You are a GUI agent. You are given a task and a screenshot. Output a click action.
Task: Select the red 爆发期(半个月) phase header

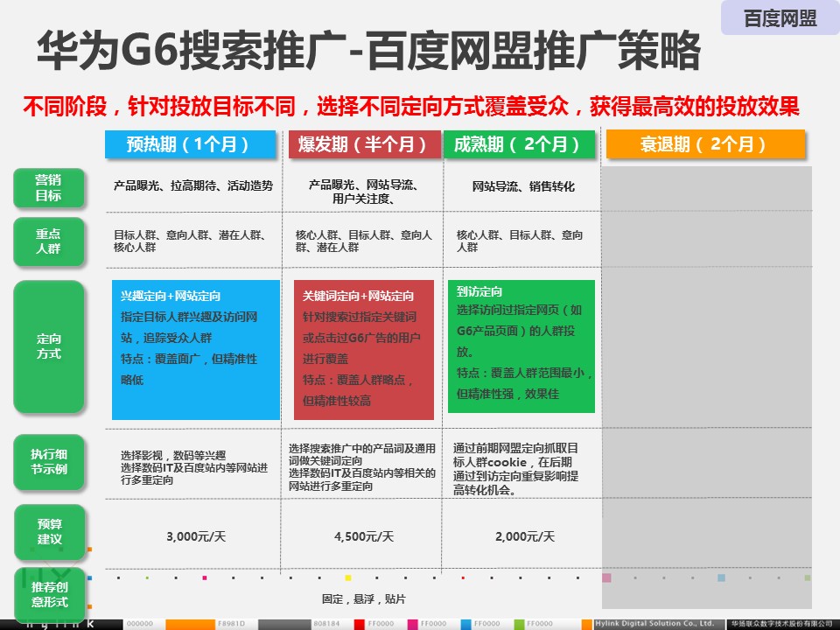364,144
